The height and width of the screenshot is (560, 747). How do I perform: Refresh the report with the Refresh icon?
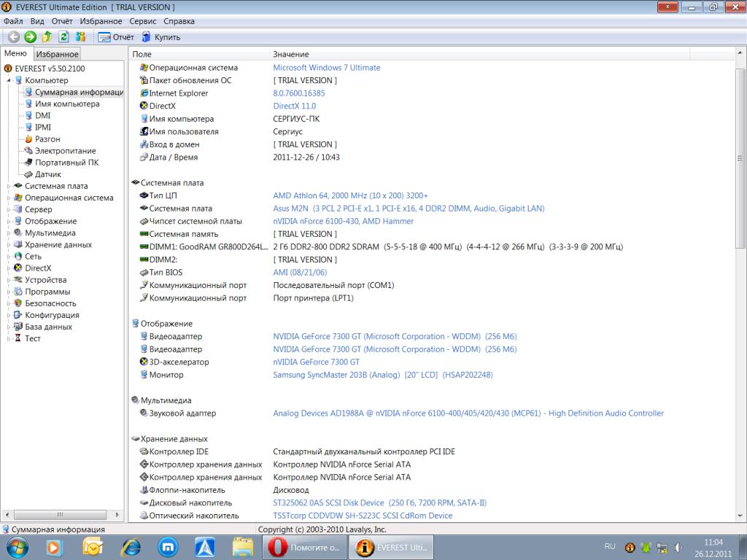point(63,36)
